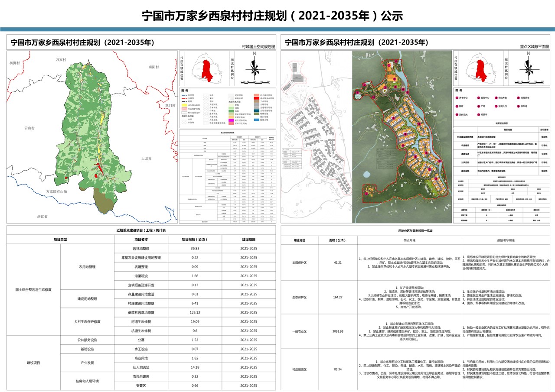This screenshot has height=392, width=555.
Task: Click the 生态保护区 zone cell
Action: click(300, 297)
